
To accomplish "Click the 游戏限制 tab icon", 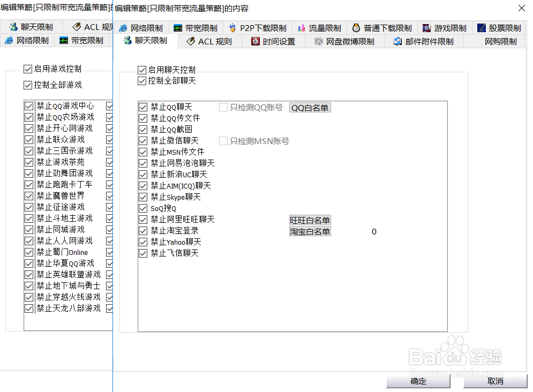I will pyautogui.click(x=426, y=28).
